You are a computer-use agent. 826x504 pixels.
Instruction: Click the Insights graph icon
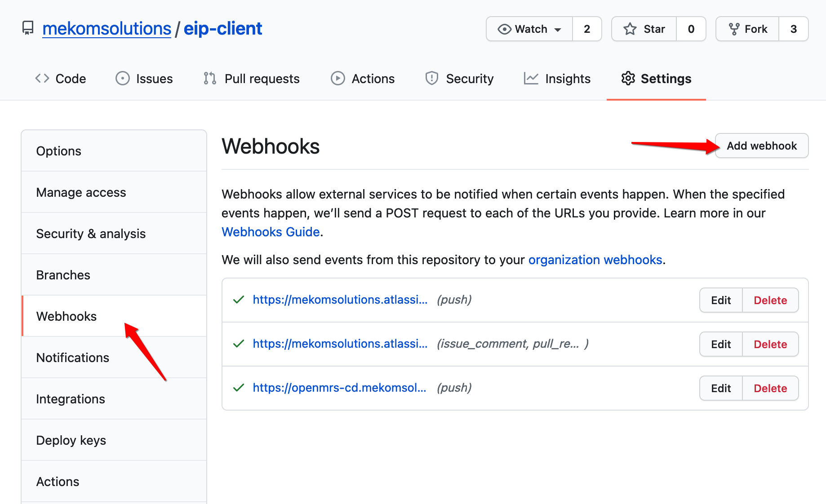click(x=531, y=78)
